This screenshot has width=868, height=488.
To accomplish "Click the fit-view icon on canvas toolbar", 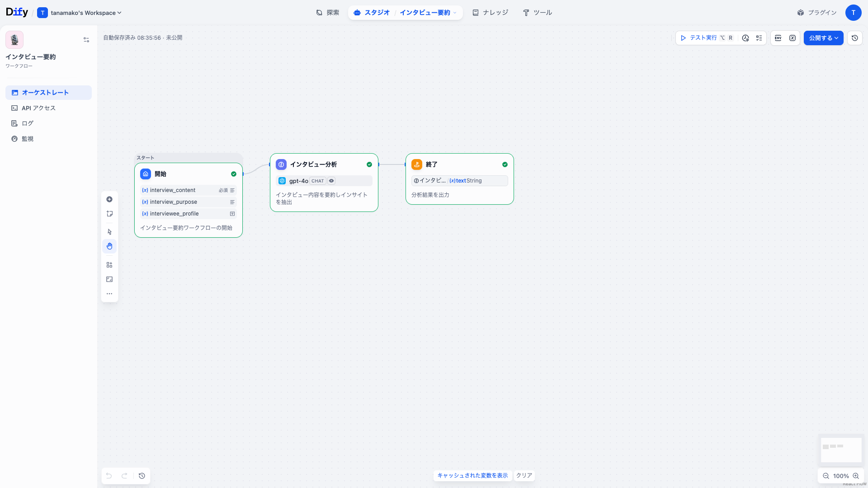I will [x=109, y=279].
